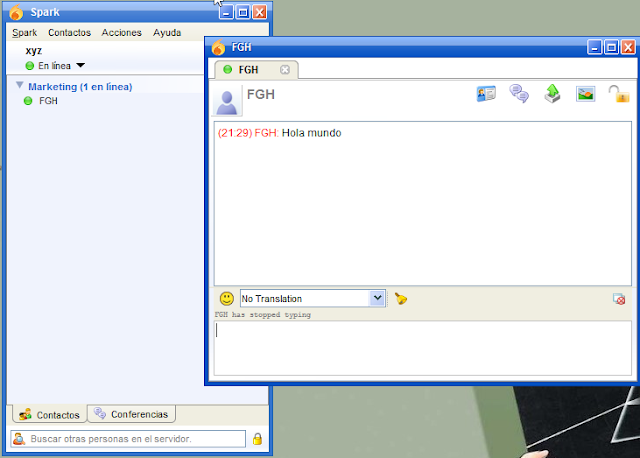
Task: Switch to the Contactos bottom tab
Action: coord(49,414)
